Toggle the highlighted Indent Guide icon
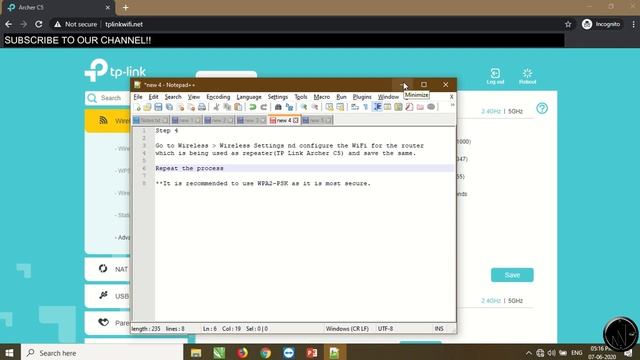640x360 pixels. [377, 107]
